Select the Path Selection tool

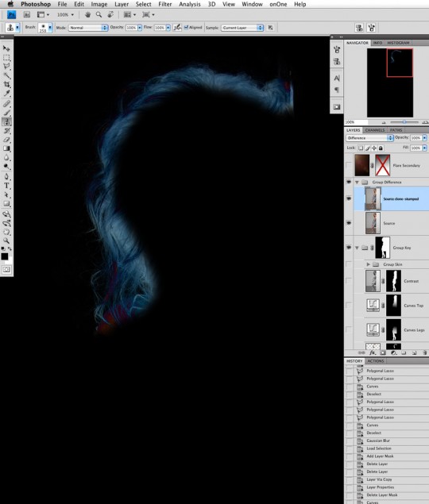point(6,194)
